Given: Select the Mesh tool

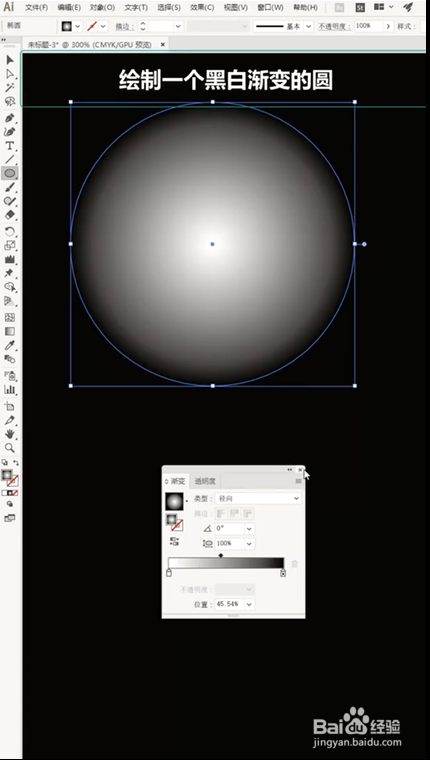Looking at the screenshot, I should 10,317.
